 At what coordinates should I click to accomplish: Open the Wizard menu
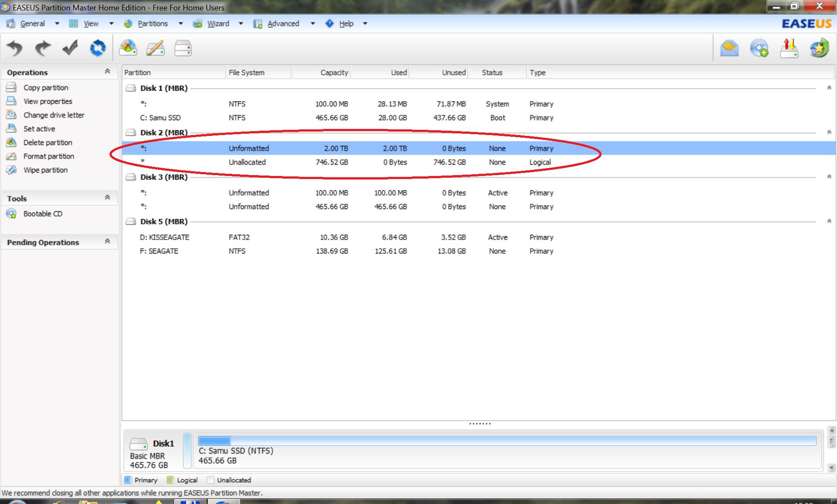tap(218, 24)
